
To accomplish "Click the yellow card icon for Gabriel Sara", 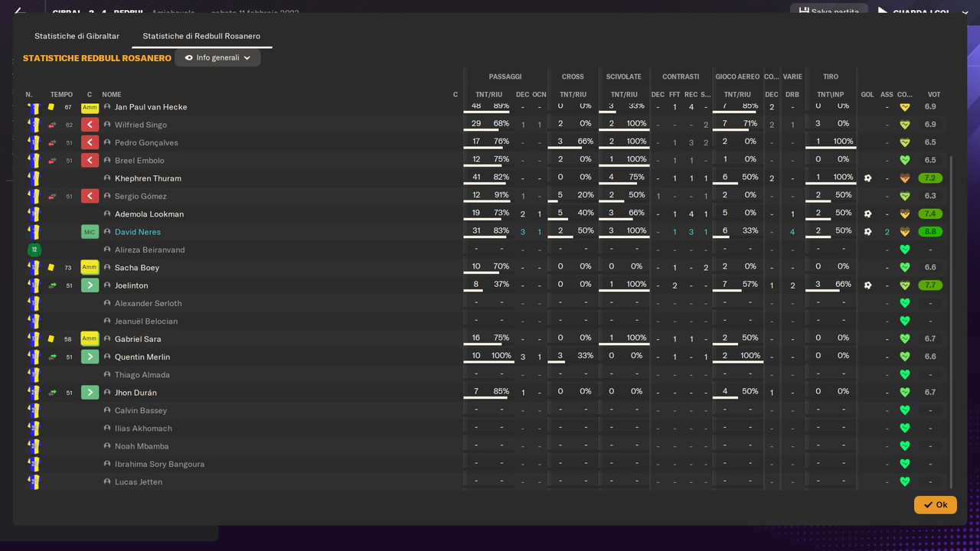I will tap(51, 339).
